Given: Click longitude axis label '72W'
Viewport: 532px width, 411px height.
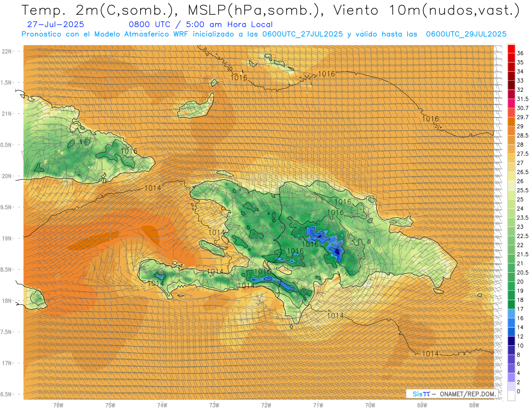Looking at the screenshot, I should click(266, 405).
